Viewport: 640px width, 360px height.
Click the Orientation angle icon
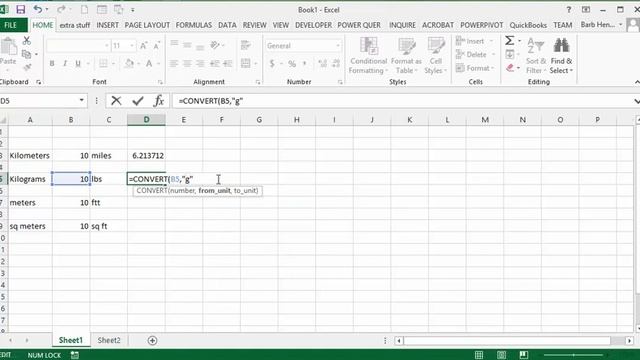pyautogui.click(x=215, y=45)
